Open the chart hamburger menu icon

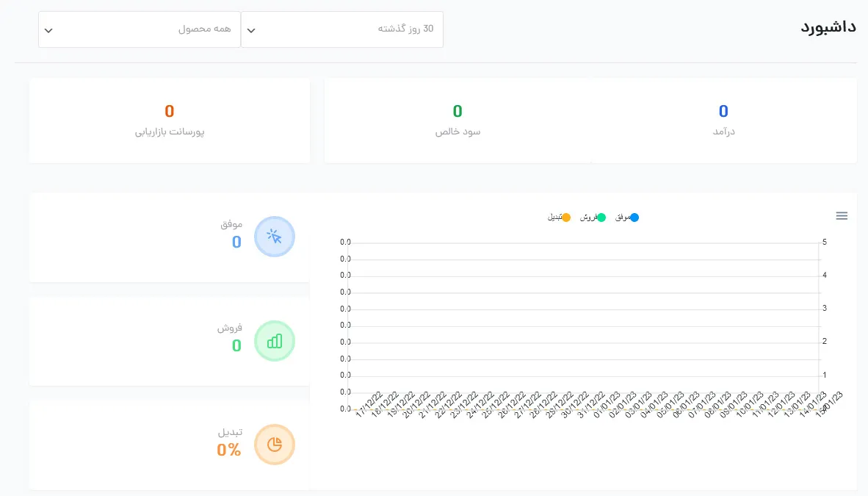pos(842,216)
